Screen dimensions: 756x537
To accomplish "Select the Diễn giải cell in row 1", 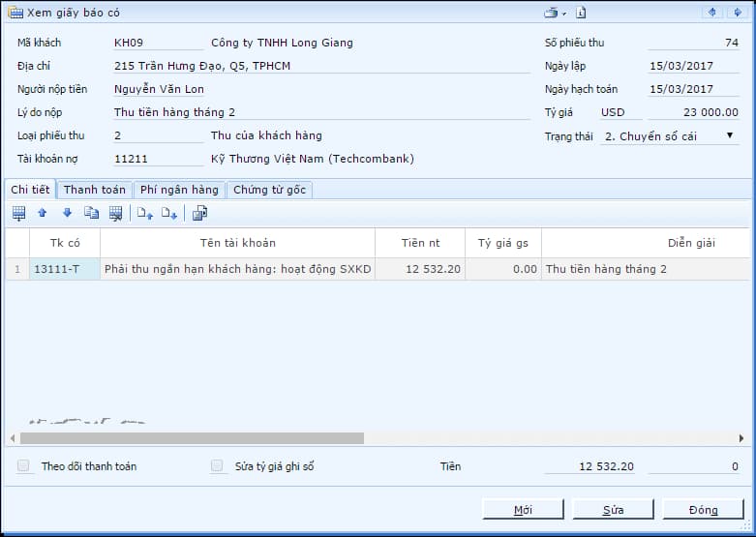I will tap(646, 269).
